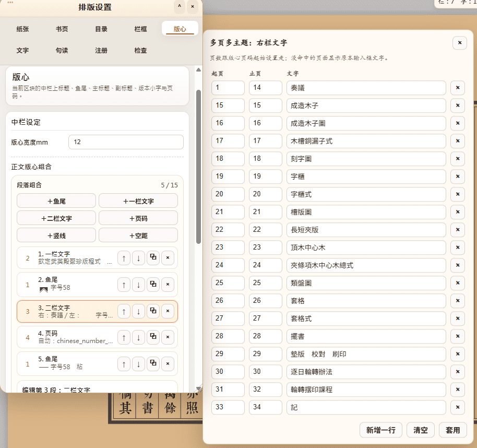Edit the 版心宽度mm field
The height and width of the screenshot is (448, 477).
(126, 142)
